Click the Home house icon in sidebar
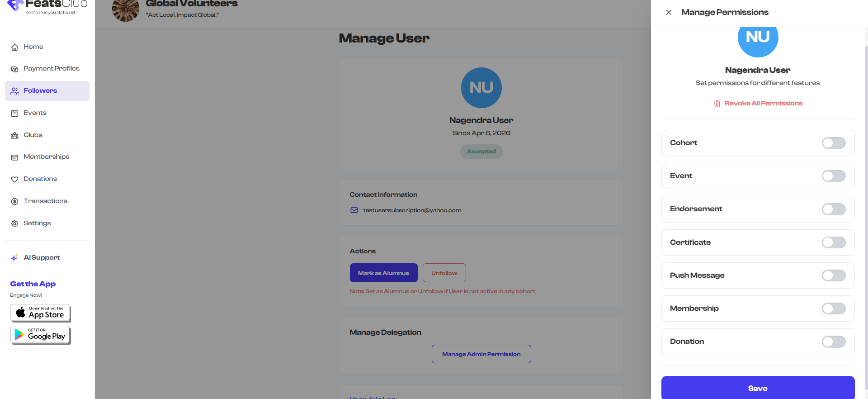Image resolution: width=868 pixels, height=399 pixels. click(x=14, y=47)
